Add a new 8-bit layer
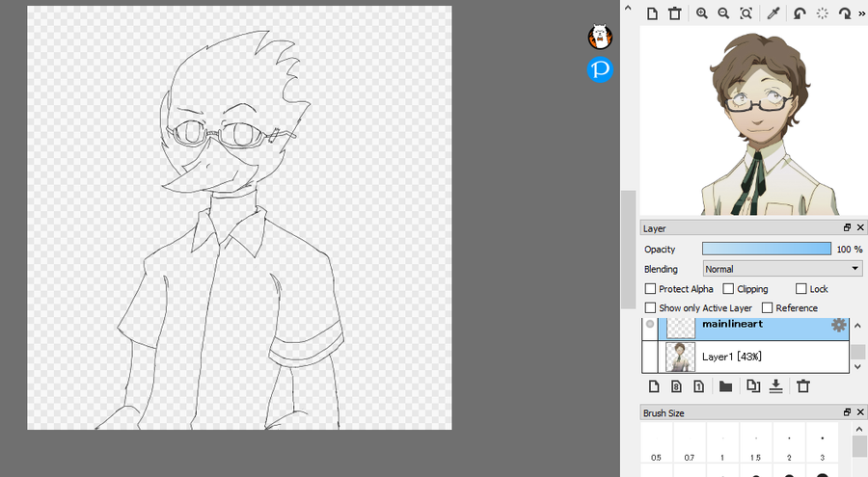Screen dimensions: 868x477 676,386
